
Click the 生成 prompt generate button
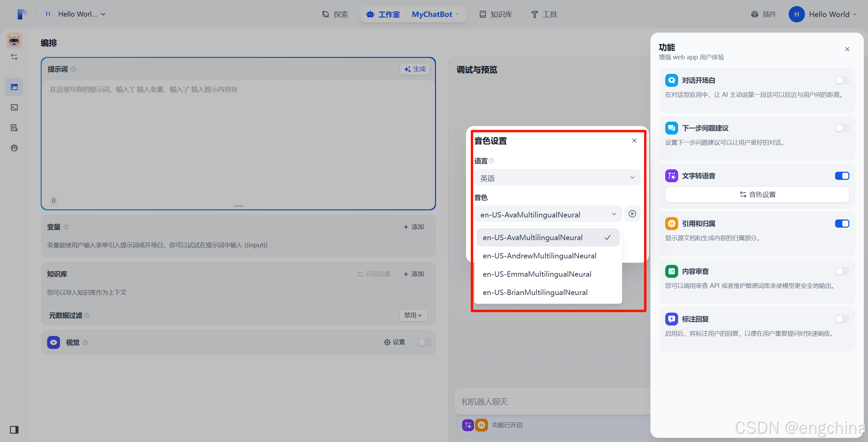click(x=415, y=69)
